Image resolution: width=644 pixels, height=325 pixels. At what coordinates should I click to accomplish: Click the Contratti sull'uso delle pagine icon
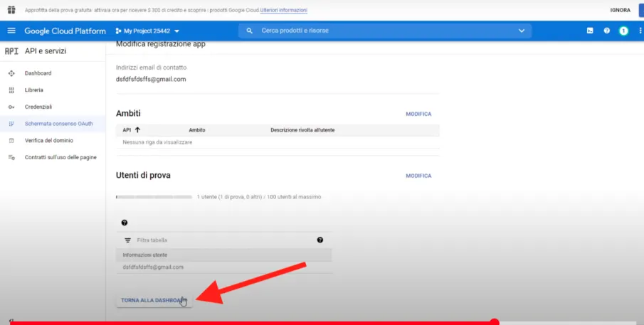(x=11, y=157)
